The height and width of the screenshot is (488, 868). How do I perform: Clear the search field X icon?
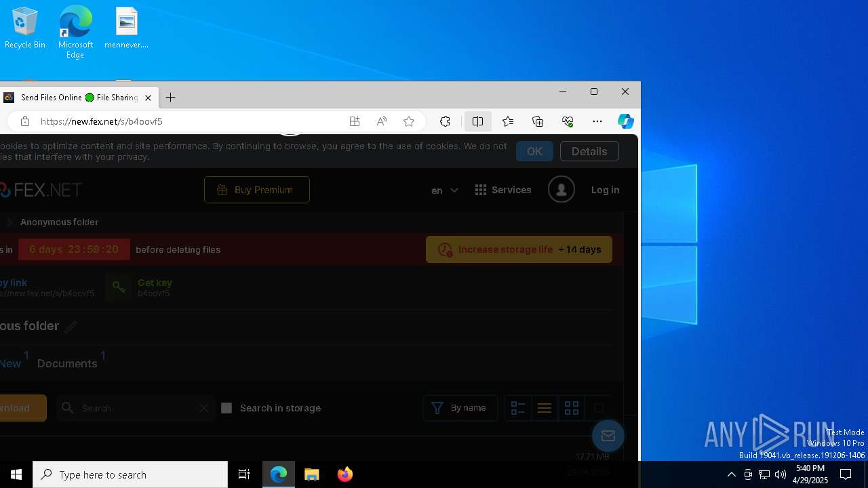203,408
